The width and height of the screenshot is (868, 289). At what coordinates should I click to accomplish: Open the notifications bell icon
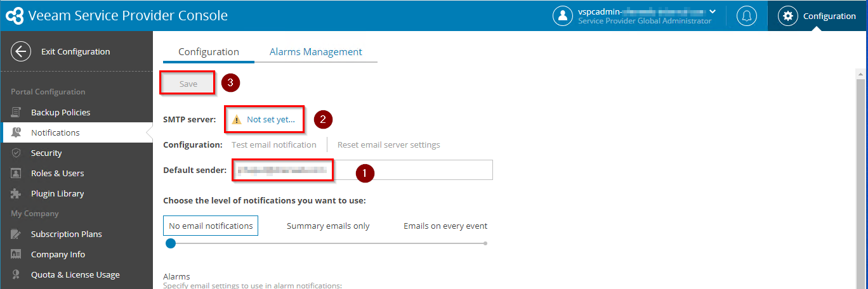[x=746, y=16]
